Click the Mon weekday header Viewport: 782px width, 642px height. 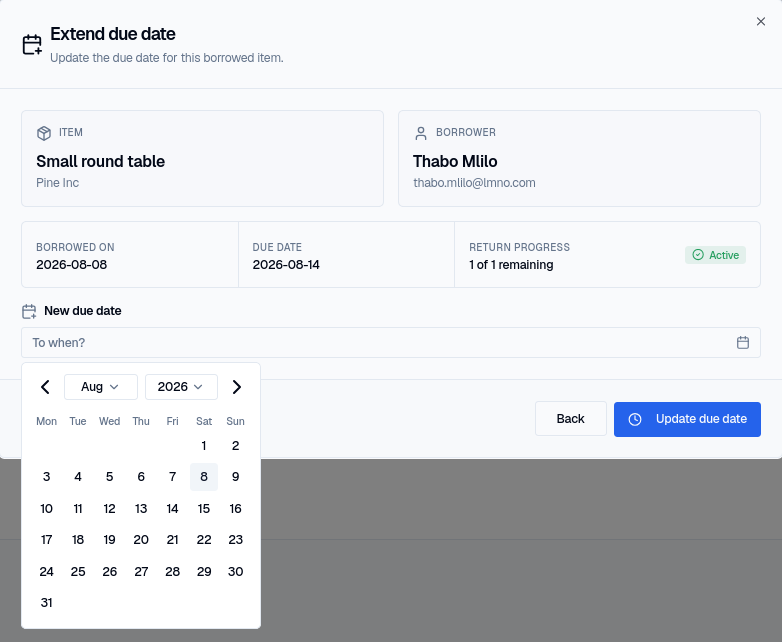click(46, 421)
